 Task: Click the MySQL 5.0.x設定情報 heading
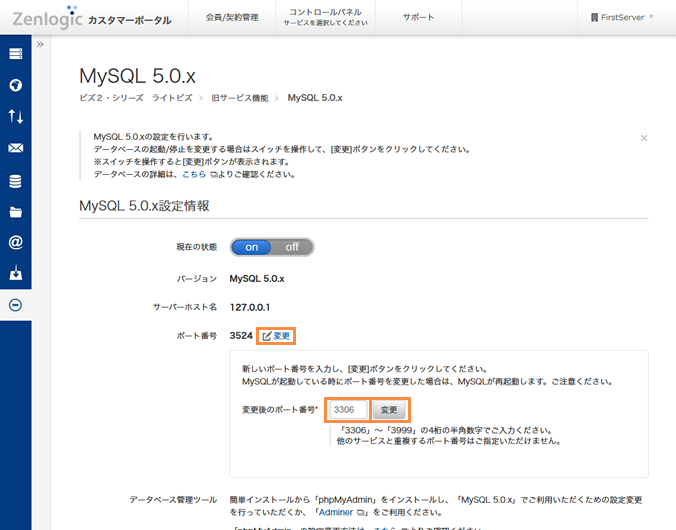pyautogui.click(x=144, y=206)
